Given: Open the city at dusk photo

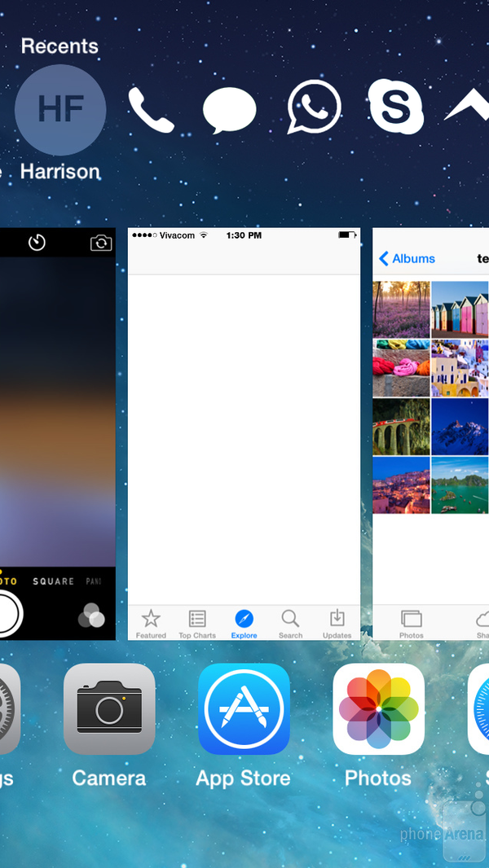Looking at the screenshot, I should [402, 485].
